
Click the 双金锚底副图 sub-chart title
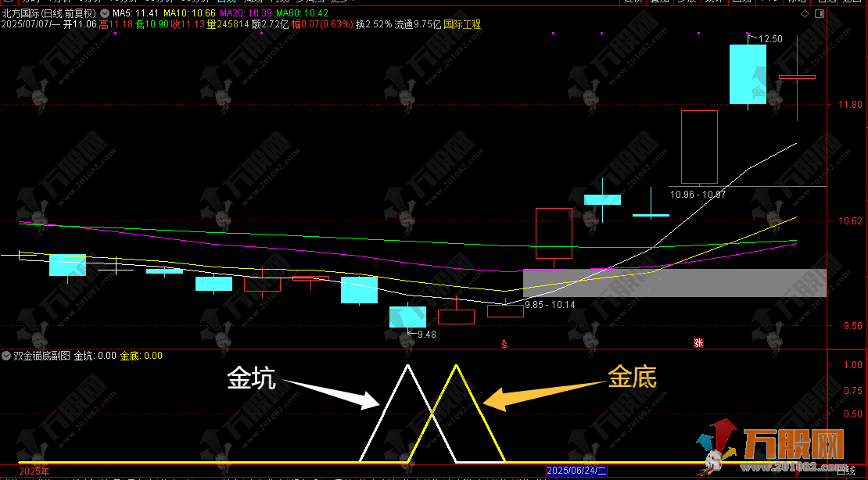[42, 356]
